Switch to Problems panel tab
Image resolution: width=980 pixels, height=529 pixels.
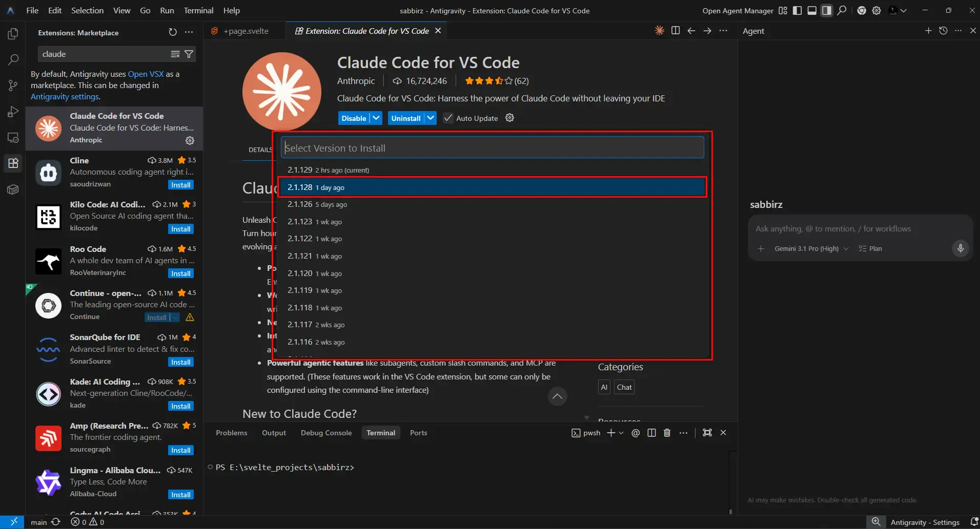tap(231, 433)
